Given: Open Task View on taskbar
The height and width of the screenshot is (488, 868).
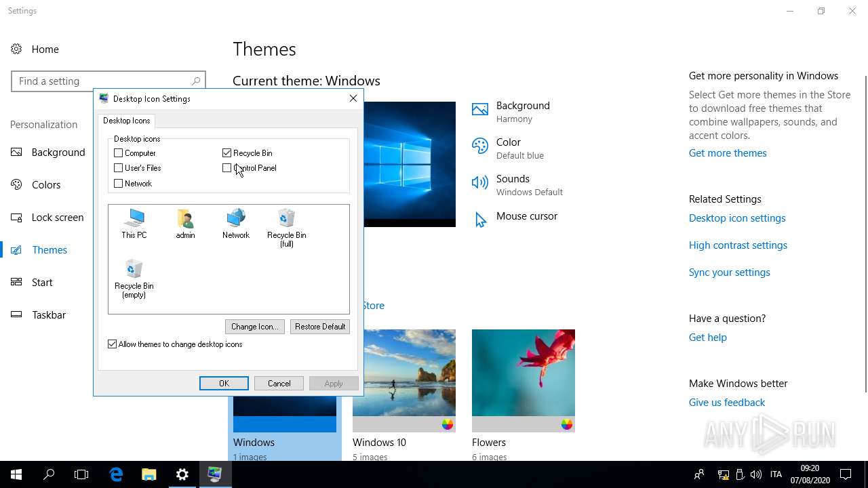Looking at the screenshot, I should pos(81,474).
